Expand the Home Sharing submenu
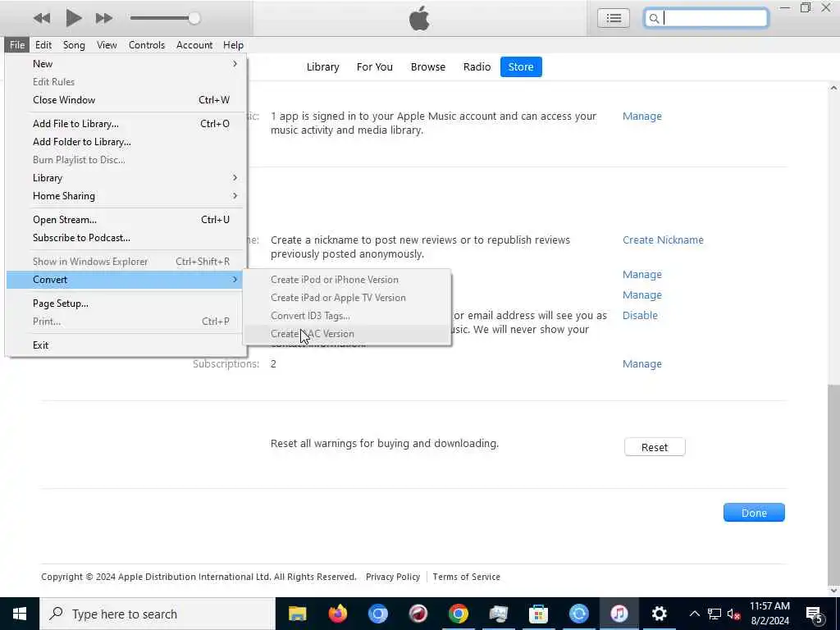 (126, 196)
